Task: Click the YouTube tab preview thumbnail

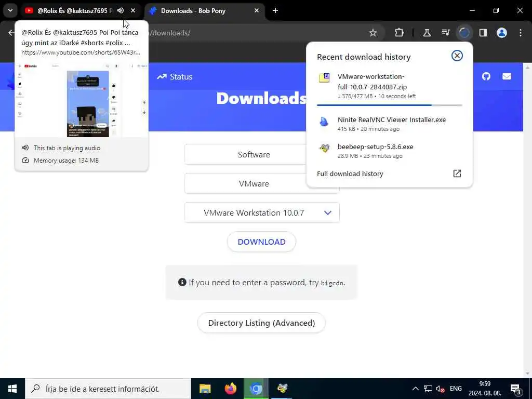Action: coord(82,100)
